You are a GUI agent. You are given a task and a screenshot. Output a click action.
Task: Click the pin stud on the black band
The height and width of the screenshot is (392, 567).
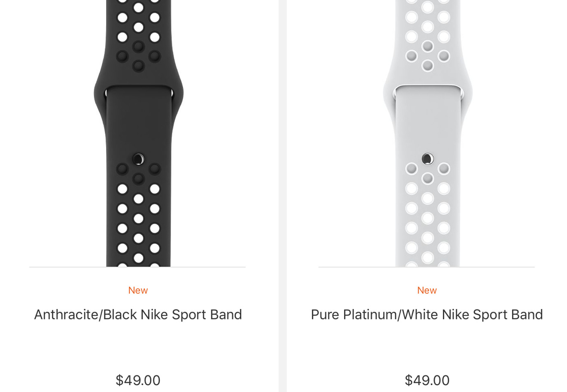click(x=138, y=159)
